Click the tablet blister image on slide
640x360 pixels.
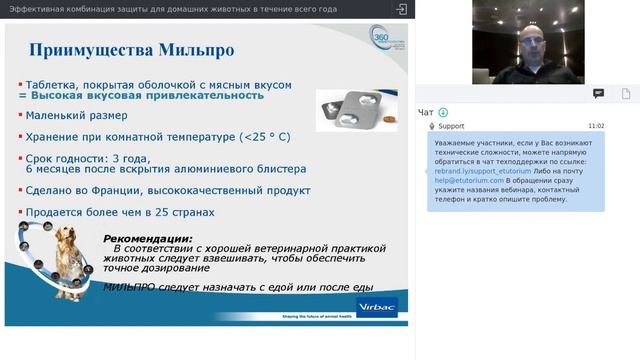[356, 111]
